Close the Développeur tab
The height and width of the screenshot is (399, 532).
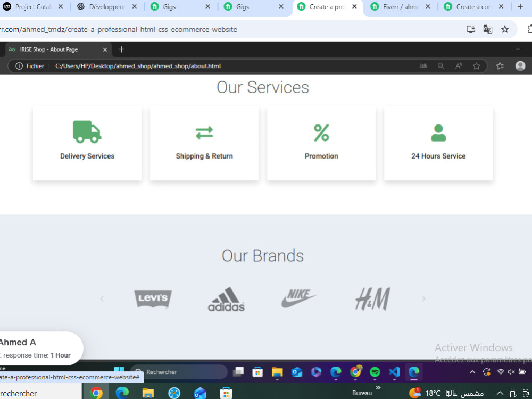(x=135, y=6)
